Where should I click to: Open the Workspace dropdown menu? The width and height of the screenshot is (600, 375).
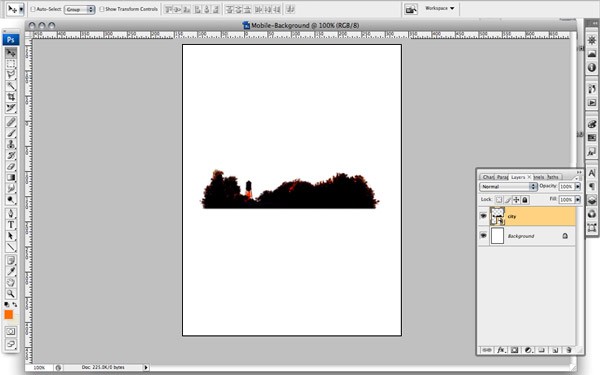click(x=439, y=8)
